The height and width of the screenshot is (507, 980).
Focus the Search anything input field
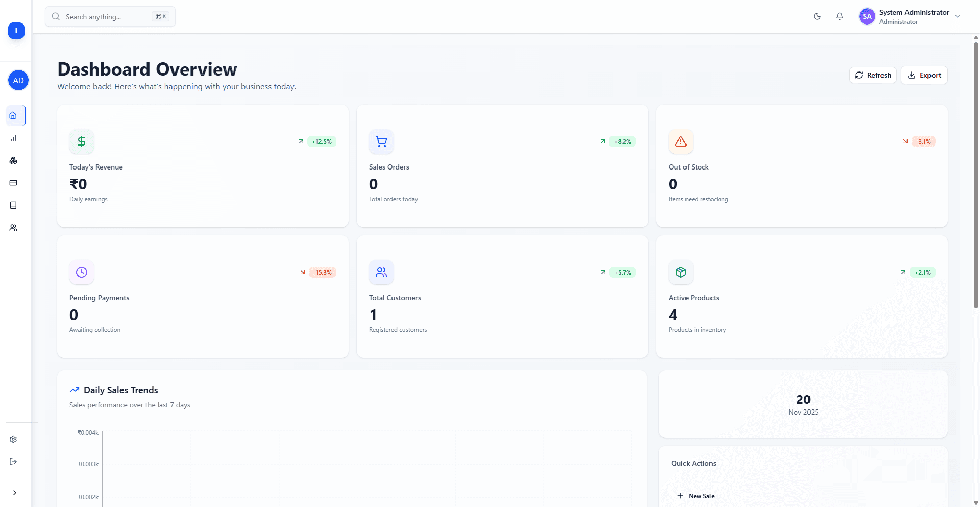point(107,17)
